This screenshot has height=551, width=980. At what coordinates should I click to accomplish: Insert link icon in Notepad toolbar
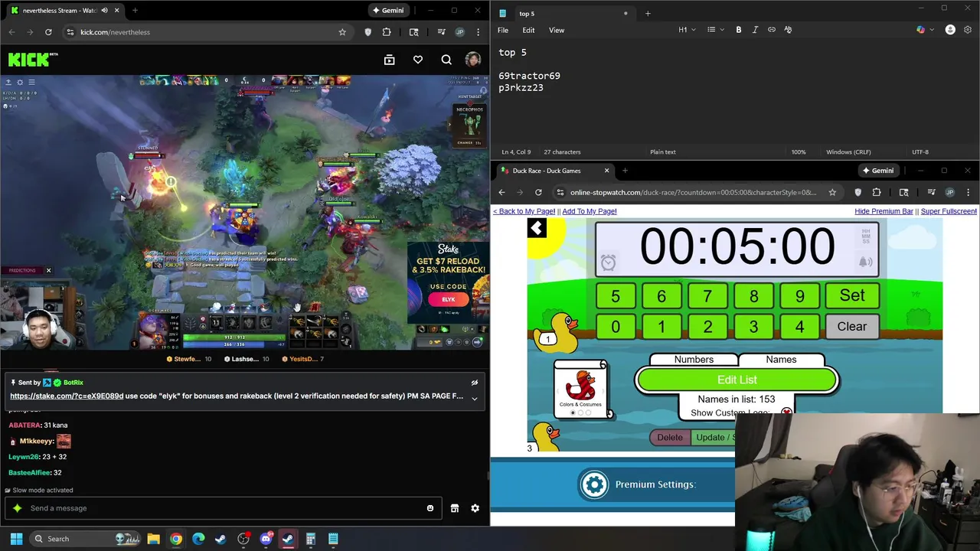(772, 30)
